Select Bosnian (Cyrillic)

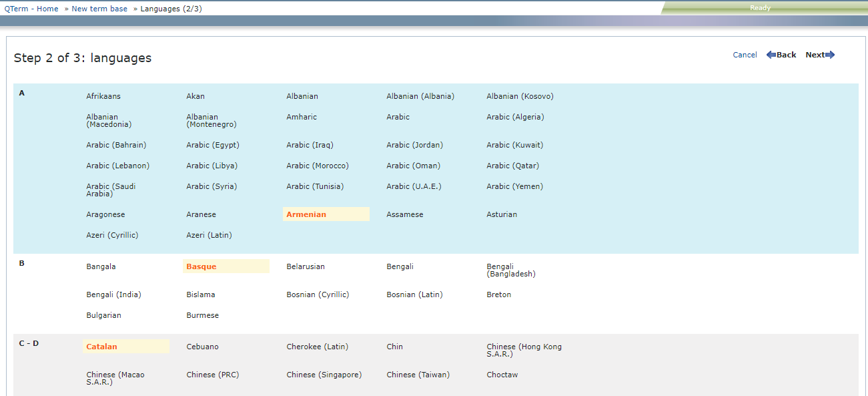point(318,294)
